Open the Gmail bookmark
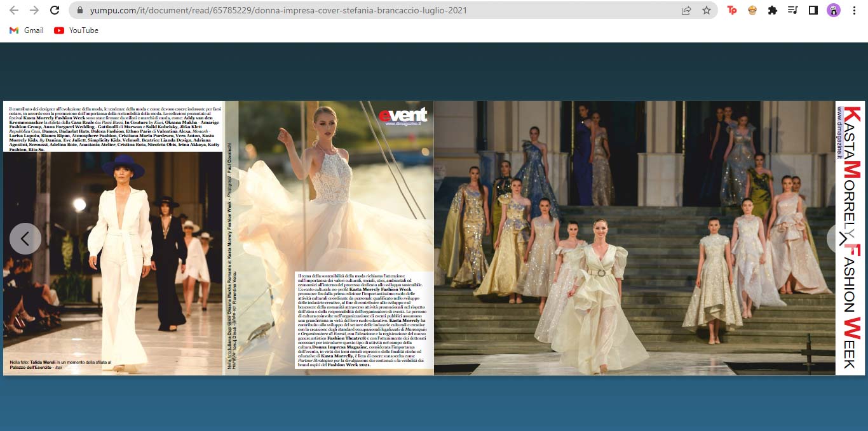The height and width of the screenshot is (431, 868). (27, 30)
